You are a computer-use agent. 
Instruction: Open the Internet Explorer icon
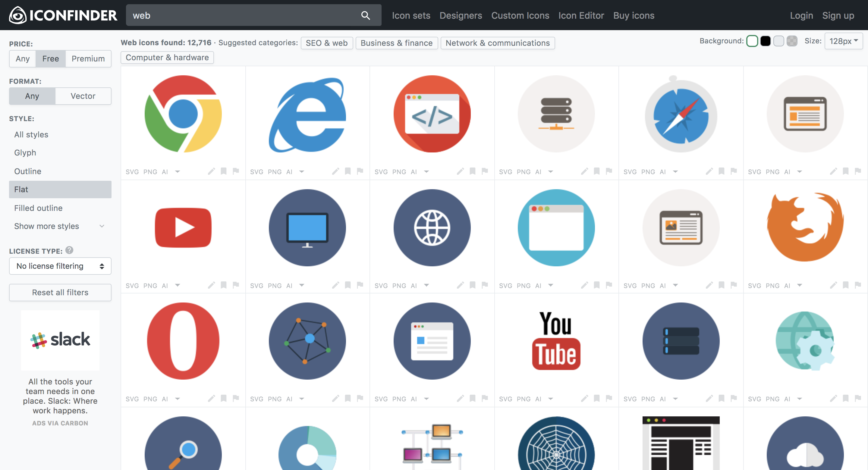click(307, 114)
